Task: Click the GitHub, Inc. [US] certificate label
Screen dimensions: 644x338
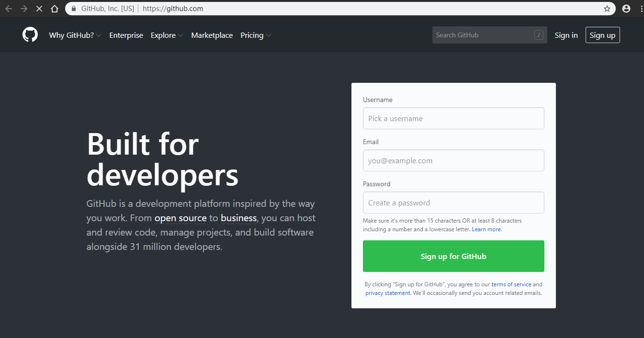Action: 108,9
